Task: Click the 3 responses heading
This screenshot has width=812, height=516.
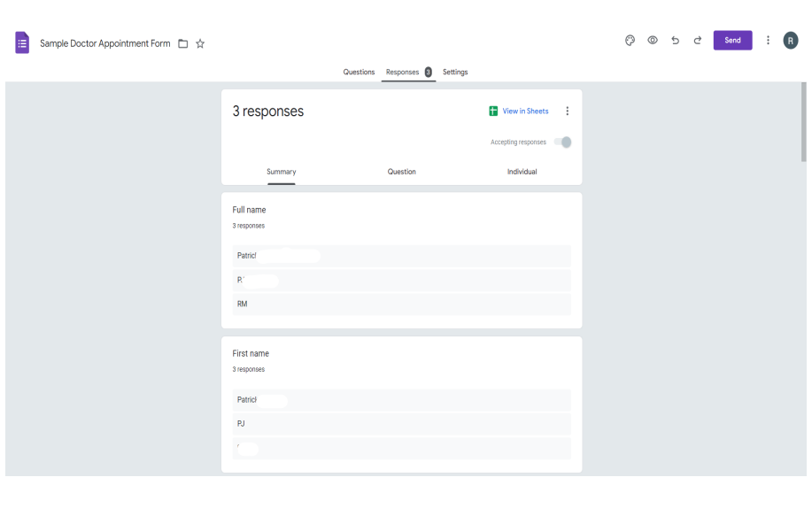Action: point(267,112)
